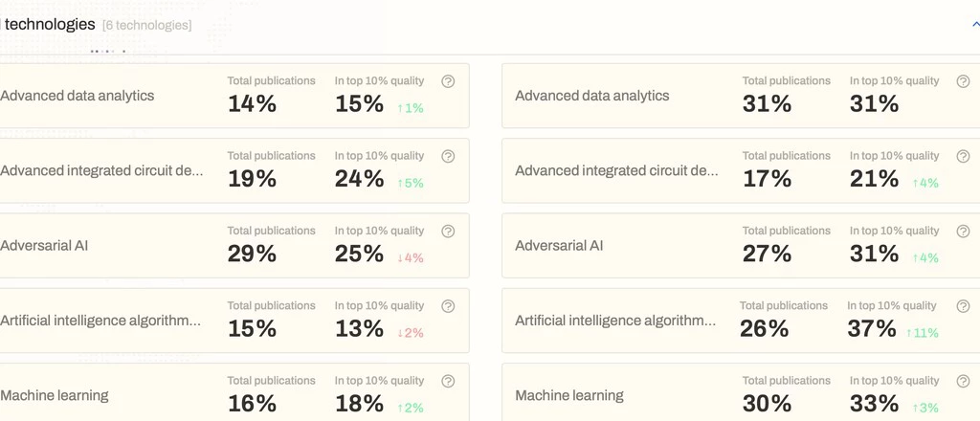Open left Advanced data analytics technology name

point(77,97)
